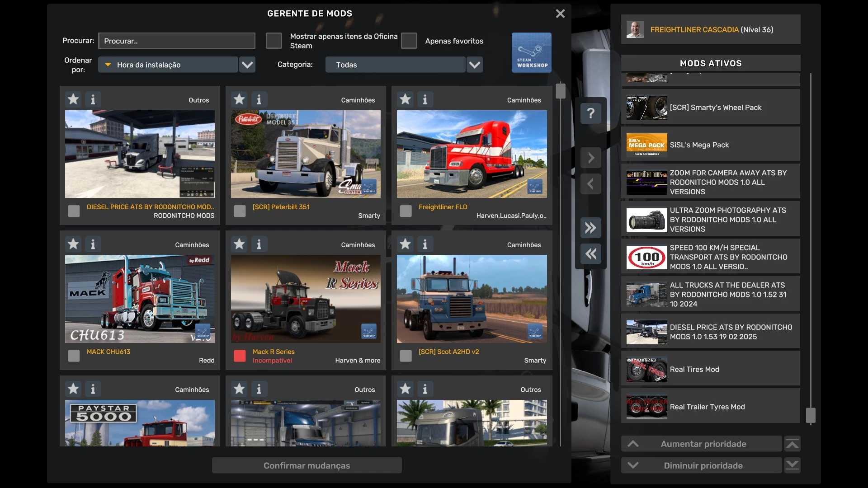
Task: Activate all mods double right arrow
Action: (590, 228)
